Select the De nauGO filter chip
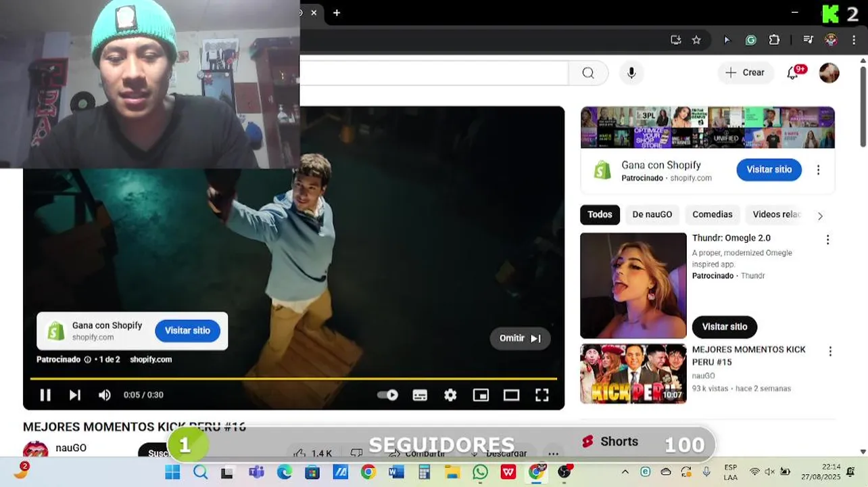 (x=652, y=214)
